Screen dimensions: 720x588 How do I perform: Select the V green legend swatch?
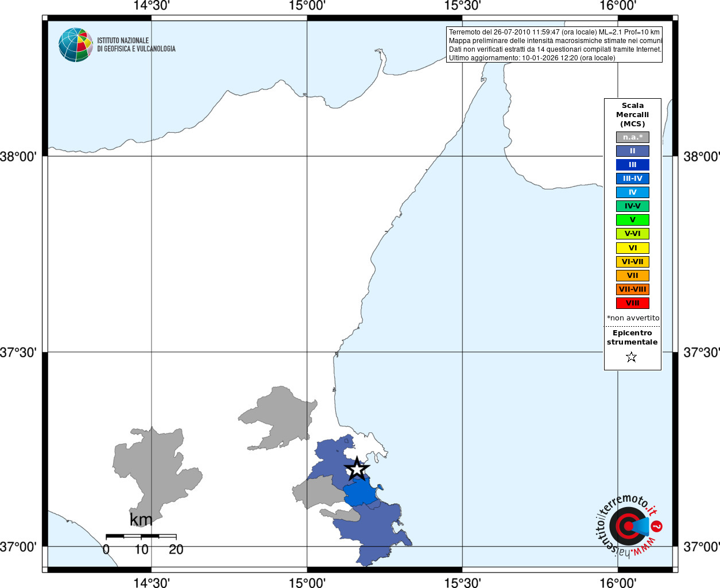[x=633, y=220]
